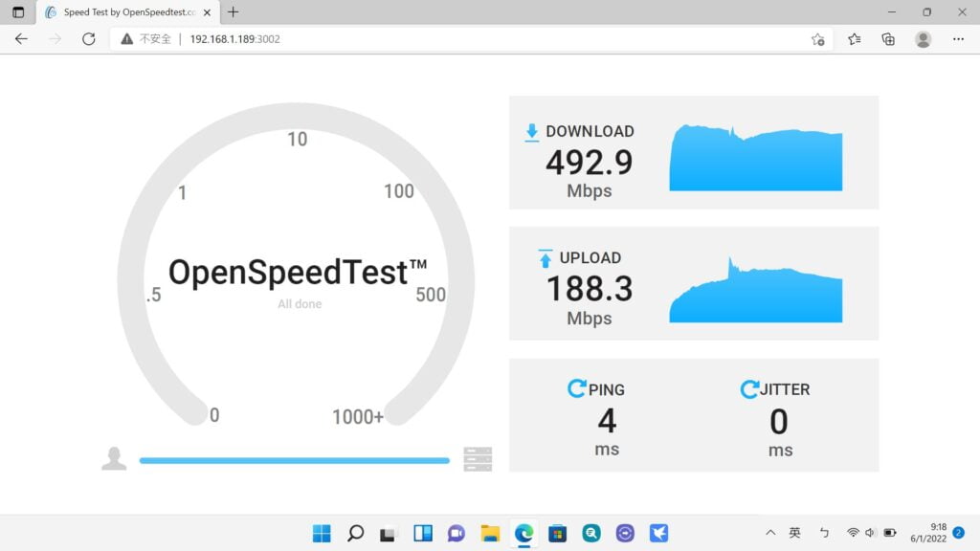Click the user client icon below gauge

pyautogui.click(x=114, y=458)
